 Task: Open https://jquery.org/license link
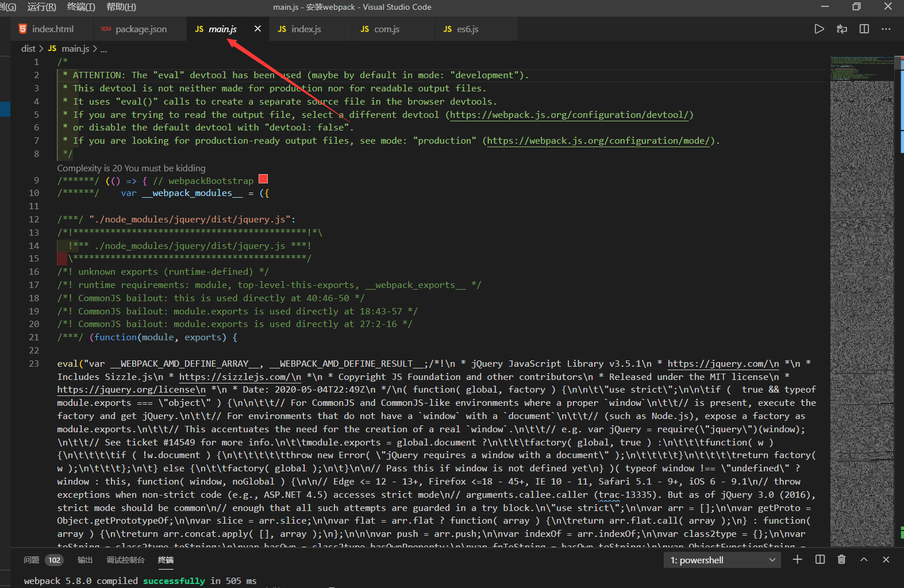tap(131, 390)
